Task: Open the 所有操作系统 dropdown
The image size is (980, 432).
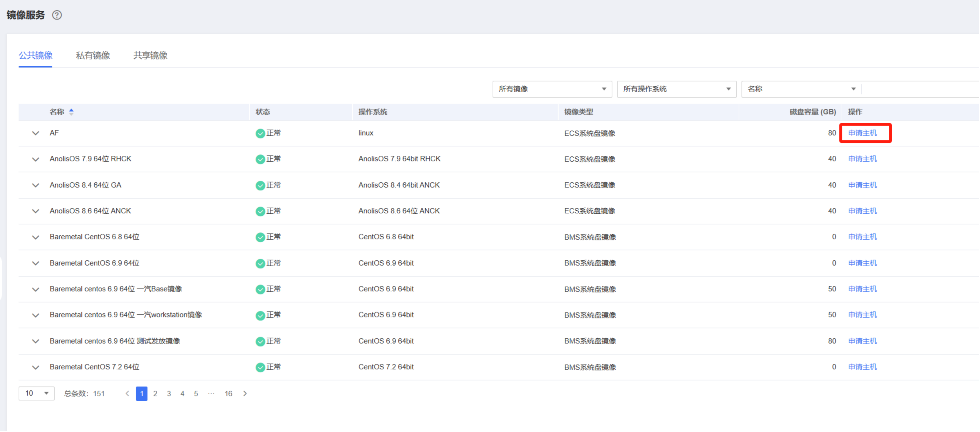Action: pyautogui.click(x=676, y=89)
